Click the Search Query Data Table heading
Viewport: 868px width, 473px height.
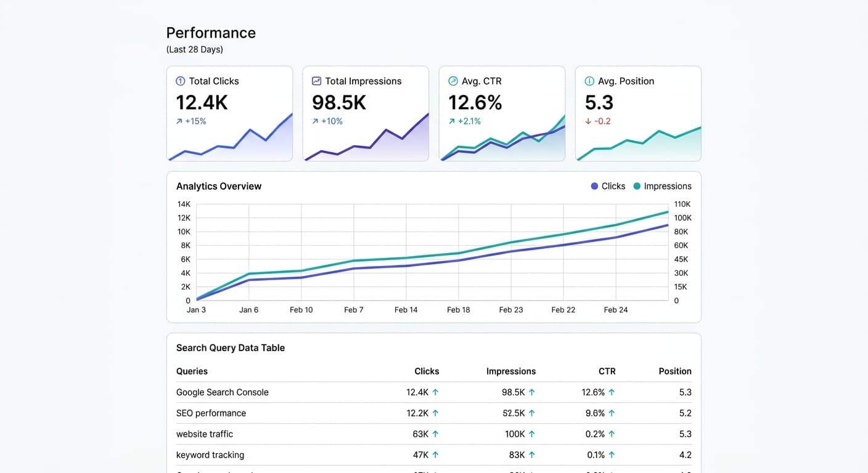click(x=231, y=348)
